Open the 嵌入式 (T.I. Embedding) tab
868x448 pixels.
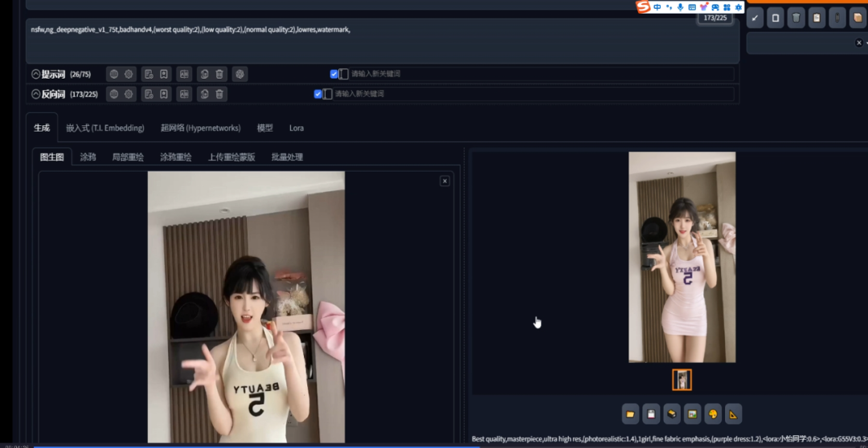pyautogui.click(x=105, y=128)
